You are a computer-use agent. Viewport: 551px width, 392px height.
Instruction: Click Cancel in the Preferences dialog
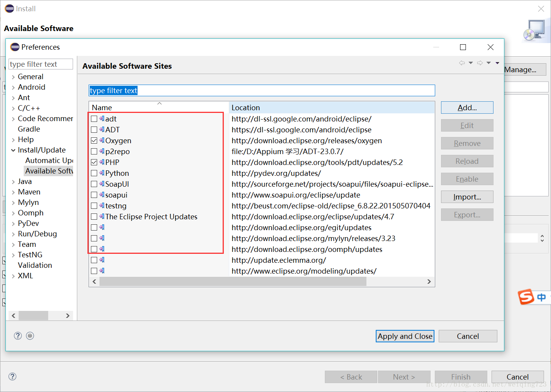coord(468,336)
